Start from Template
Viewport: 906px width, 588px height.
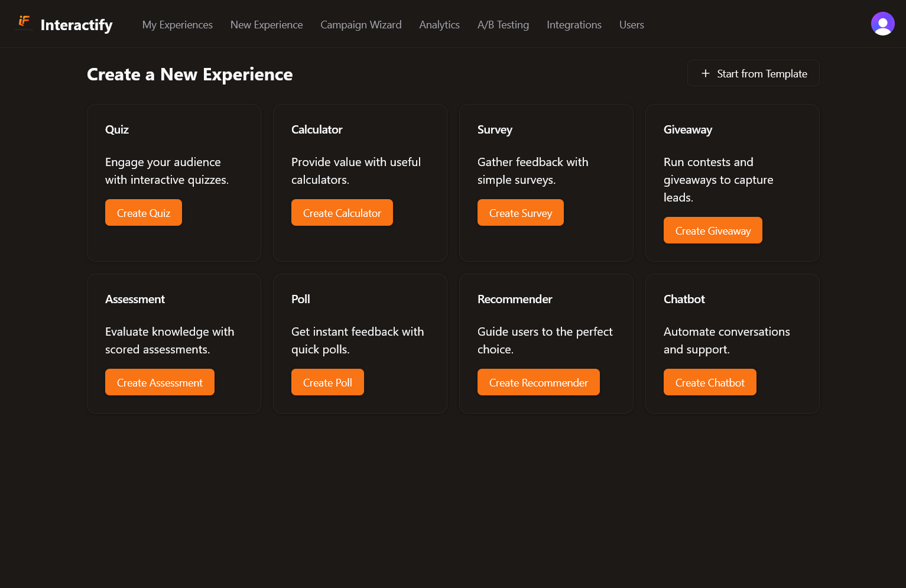click(x=753, y=73)
